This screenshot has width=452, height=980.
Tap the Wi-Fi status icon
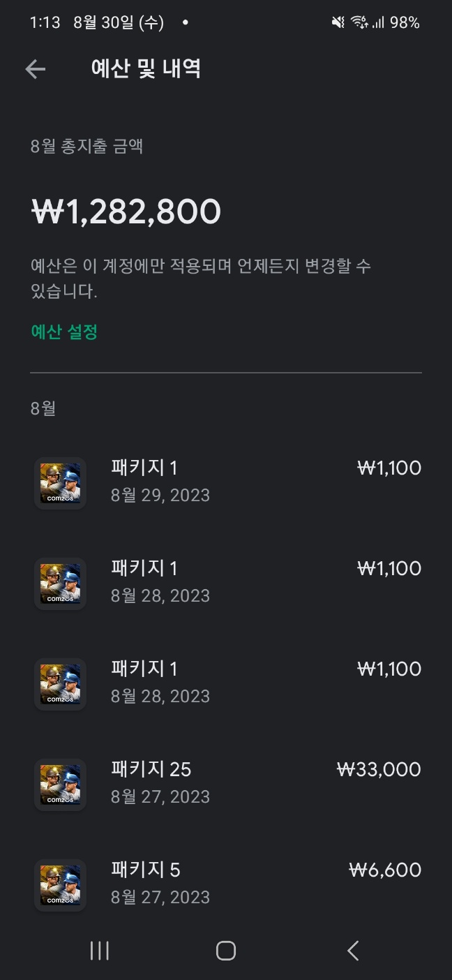[359, 23]
